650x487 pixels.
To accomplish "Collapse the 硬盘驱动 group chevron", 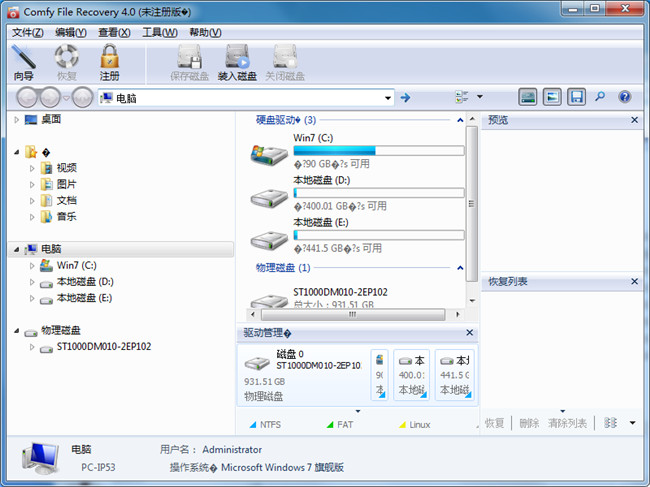I will [x=460, y=120].
